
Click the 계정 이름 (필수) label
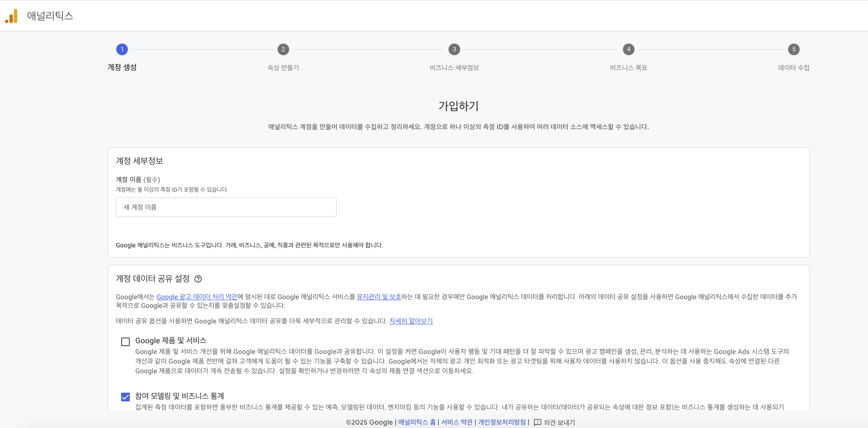138,180
